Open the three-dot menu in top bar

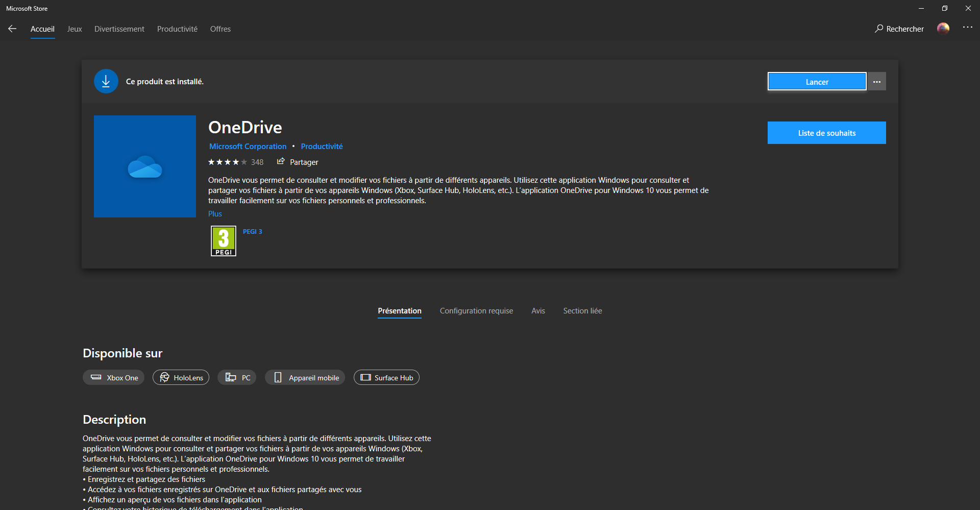968,28
